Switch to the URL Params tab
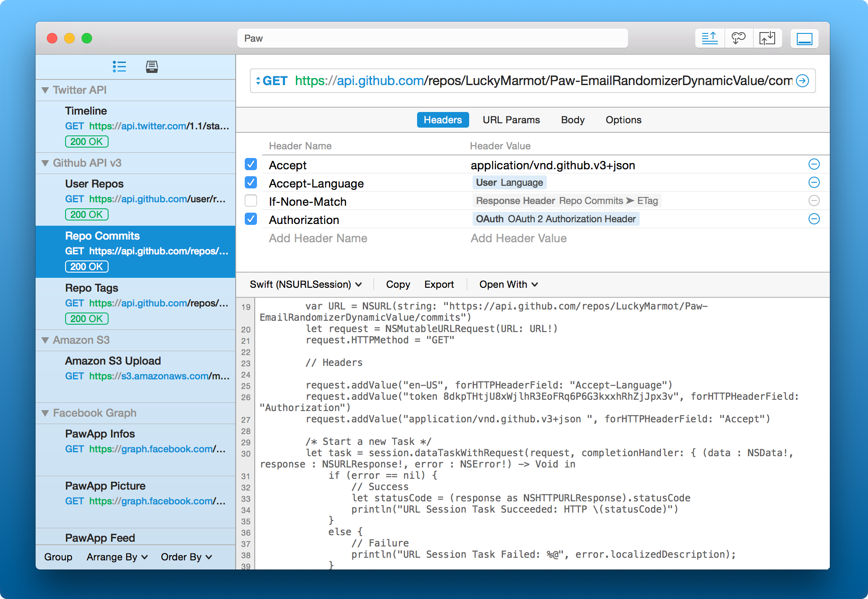This screenshot has width=868, height=599. point(511,120)
